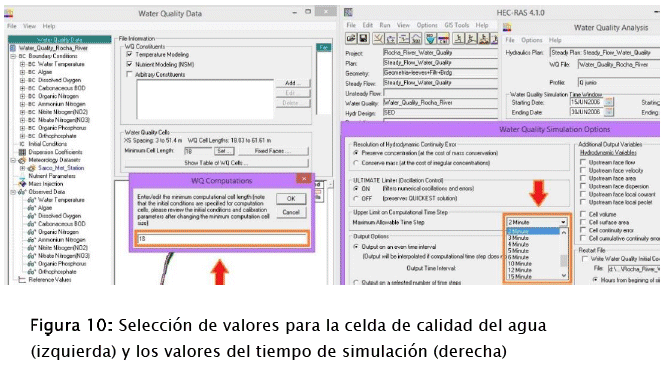The width and height of the screenshot is (666, 369).
Task: Select Preserve concentration radio button
Action: coord(356,152)
